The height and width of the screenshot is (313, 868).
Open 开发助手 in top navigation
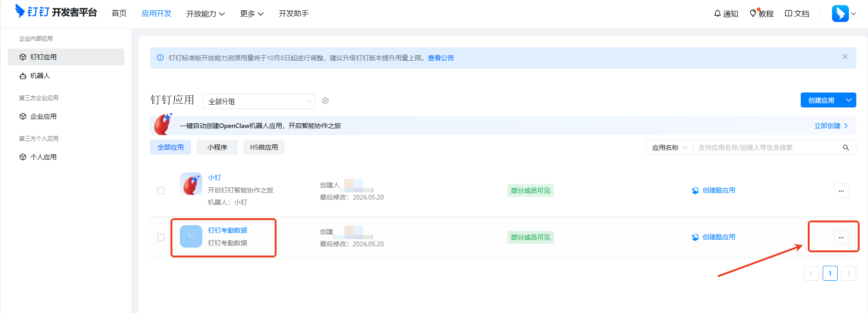pyautogui.click(x=294, y=13)
